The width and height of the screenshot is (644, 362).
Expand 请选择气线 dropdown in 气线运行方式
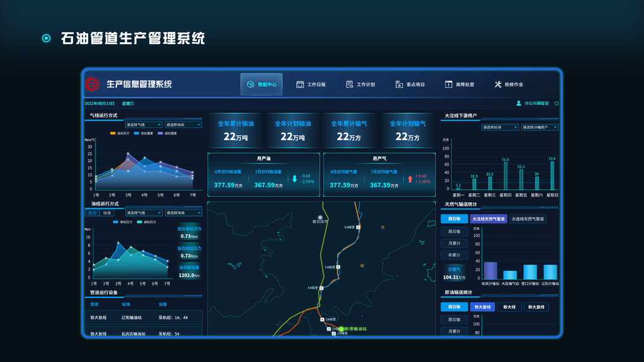[x=143, y=124]
